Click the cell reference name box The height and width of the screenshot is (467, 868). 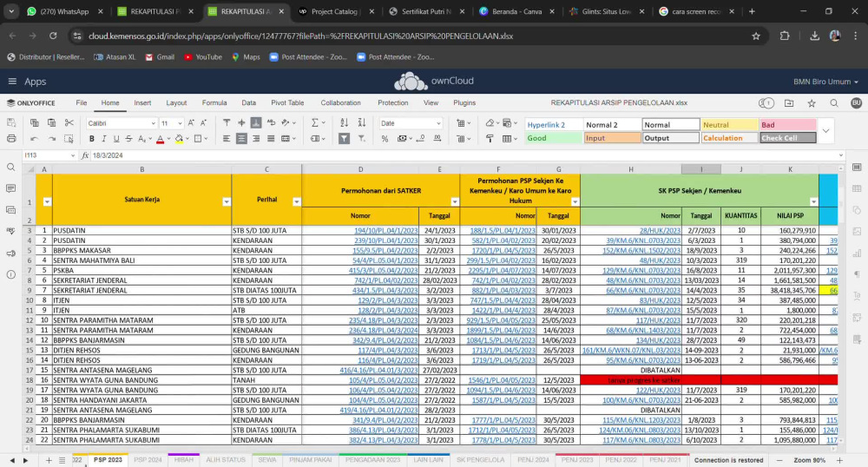click(x=49, y=155)
